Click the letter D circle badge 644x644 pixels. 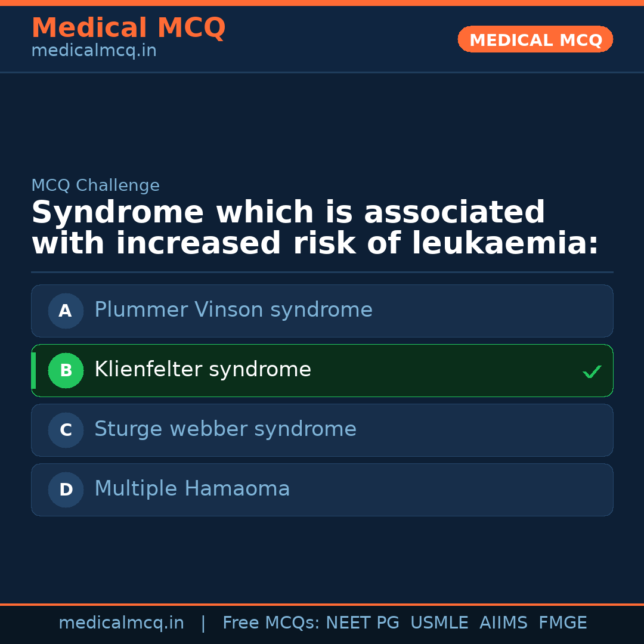66,490
